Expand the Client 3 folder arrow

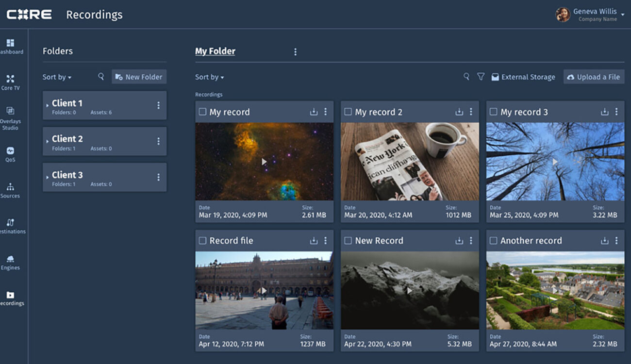48,177
